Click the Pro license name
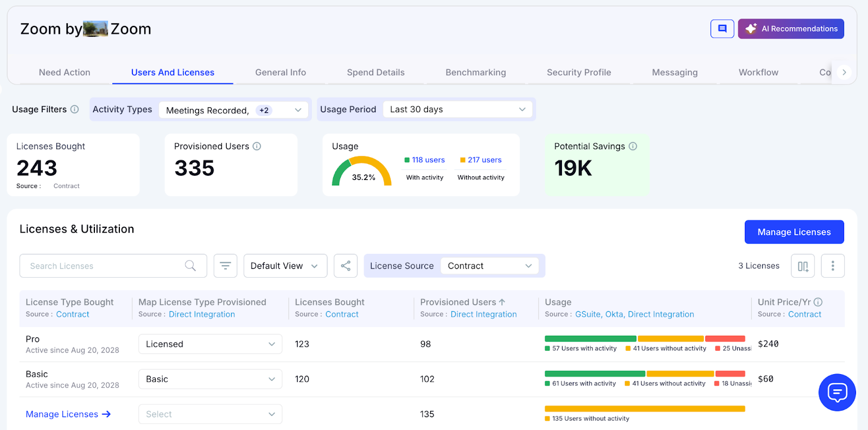The width and height of the screenshot is (868, 430). 33,339
